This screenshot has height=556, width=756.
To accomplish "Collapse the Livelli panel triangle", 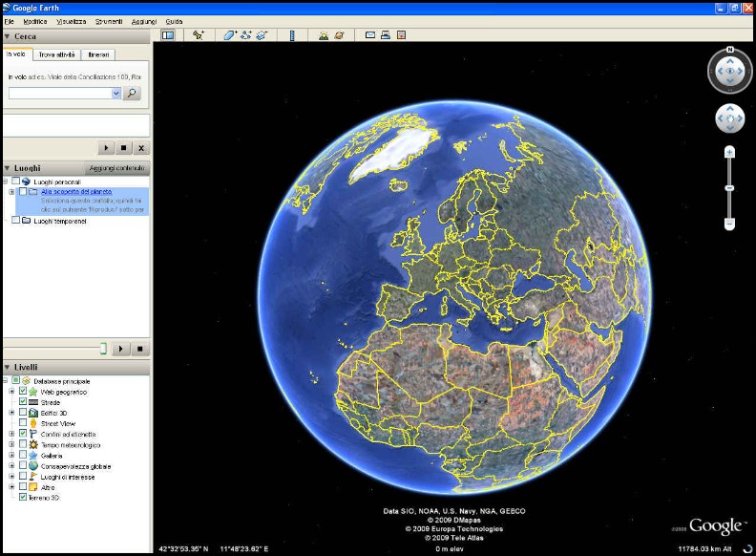I will [8, 367].
